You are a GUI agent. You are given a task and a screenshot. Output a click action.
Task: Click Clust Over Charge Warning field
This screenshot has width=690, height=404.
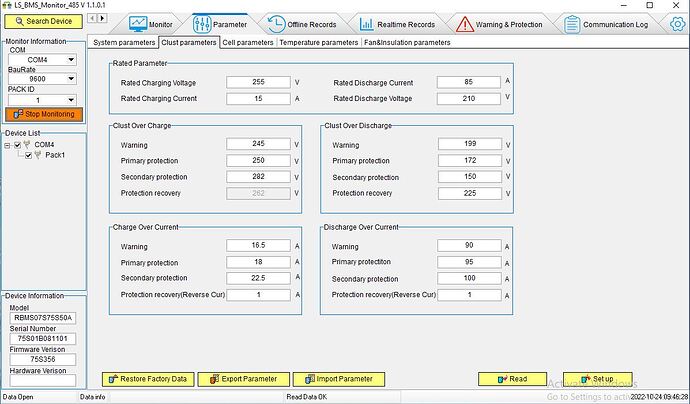pos(258,144)
